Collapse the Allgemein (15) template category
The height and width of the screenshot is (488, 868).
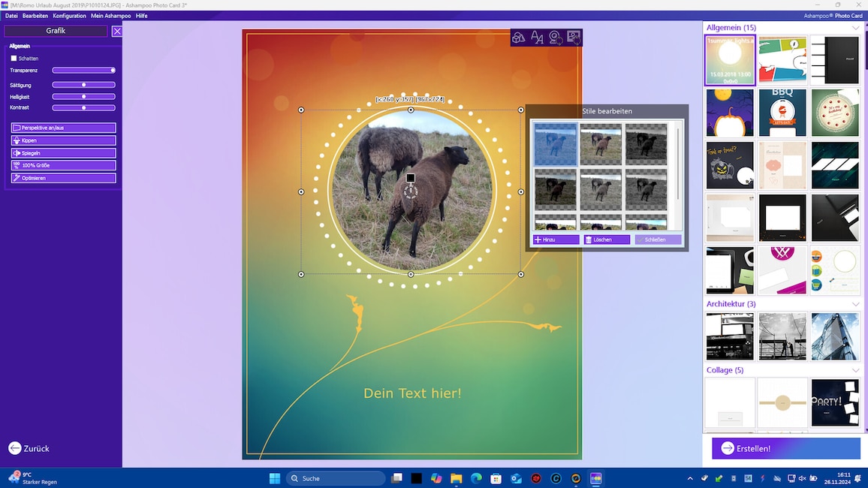click(x=855, y=28)
